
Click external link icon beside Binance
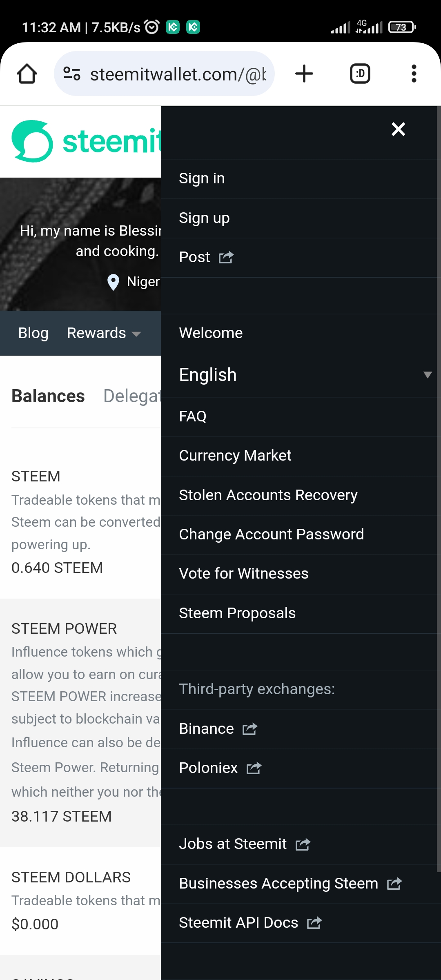250,729
